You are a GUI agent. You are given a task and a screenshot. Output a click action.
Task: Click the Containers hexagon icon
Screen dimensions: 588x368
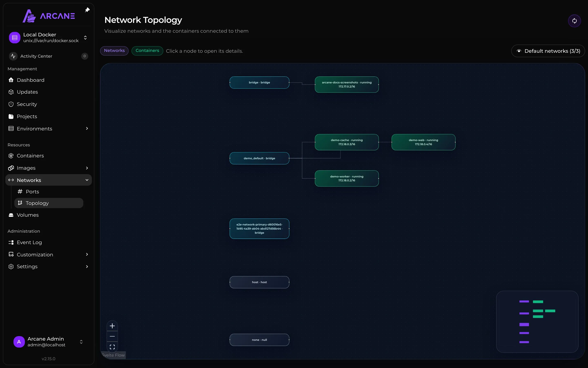click(11, 156)
